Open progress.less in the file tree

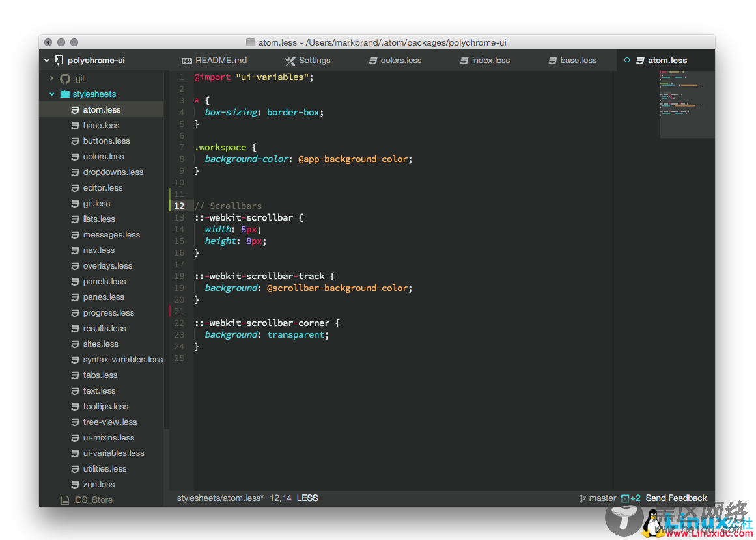click(x=109, y=313)
